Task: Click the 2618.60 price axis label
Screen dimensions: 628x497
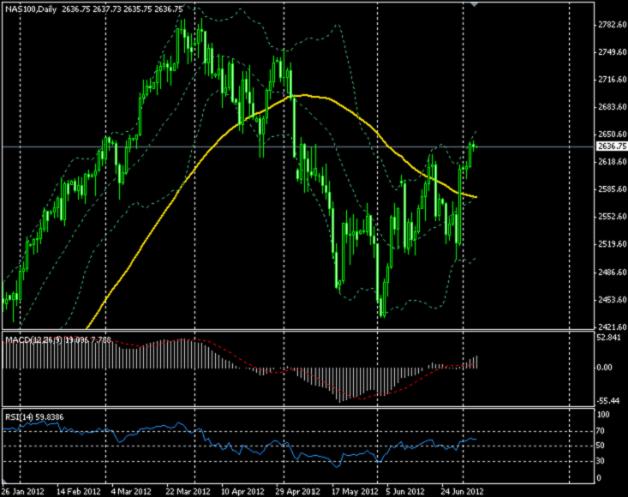Action: point(612,161)
